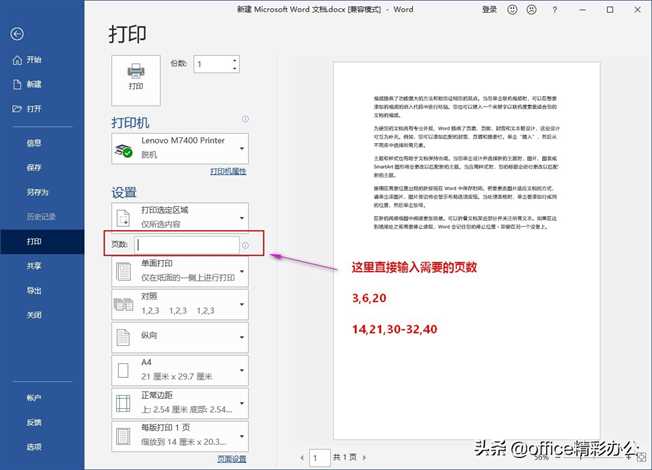652x470 pixels.
Task: Click inside the 页数 input field
Action: point(187,244)
